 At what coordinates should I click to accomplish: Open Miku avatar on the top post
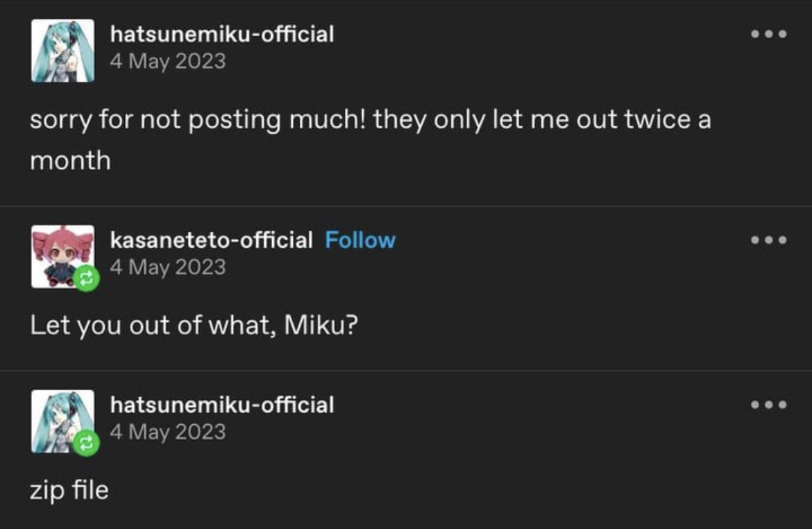pyautogui.click(x=62, y=51)
